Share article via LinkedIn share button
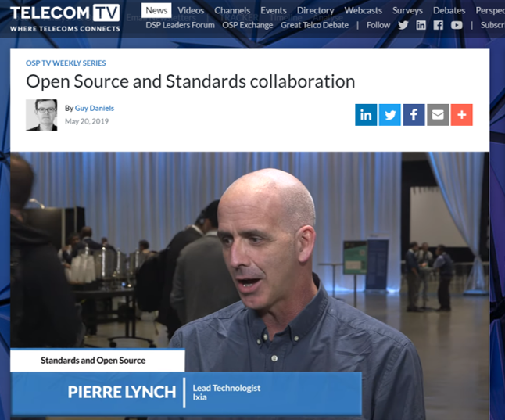Image resolution: width=505 pixels, height=420 pixels. point(366,115)
